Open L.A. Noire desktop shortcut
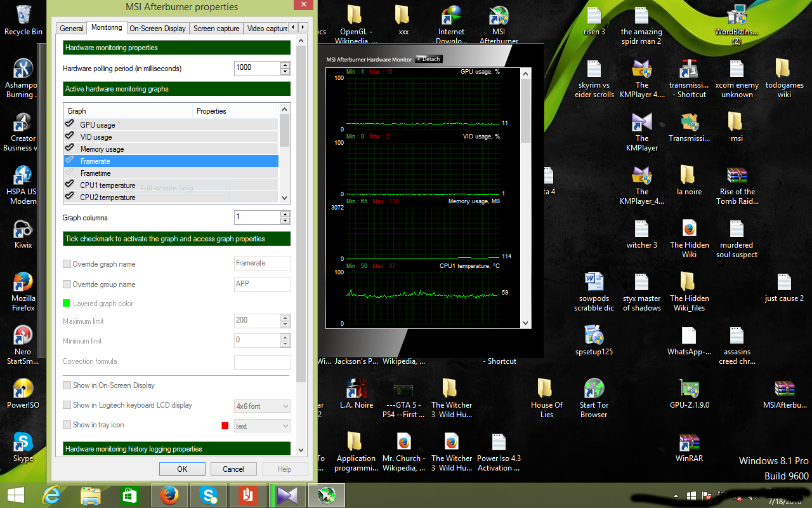812x508 pixels. pos(356,394)
